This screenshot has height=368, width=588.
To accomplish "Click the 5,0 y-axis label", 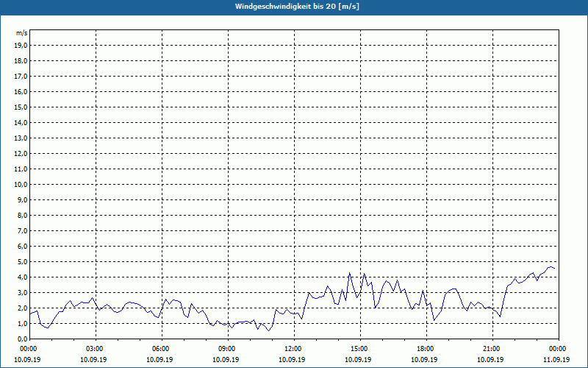I will [22, 262].
